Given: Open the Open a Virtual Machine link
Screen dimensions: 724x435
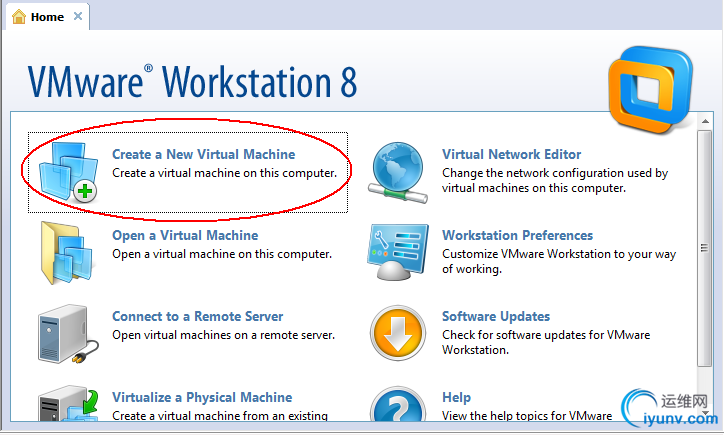Looking at the screenshot, I should tap(185, 236).
